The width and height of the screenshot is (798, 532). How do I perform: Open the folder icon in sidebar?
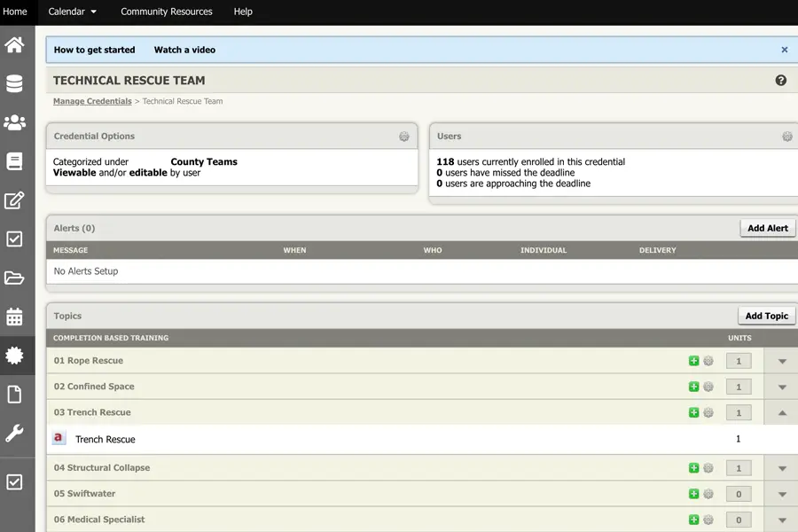14,278
